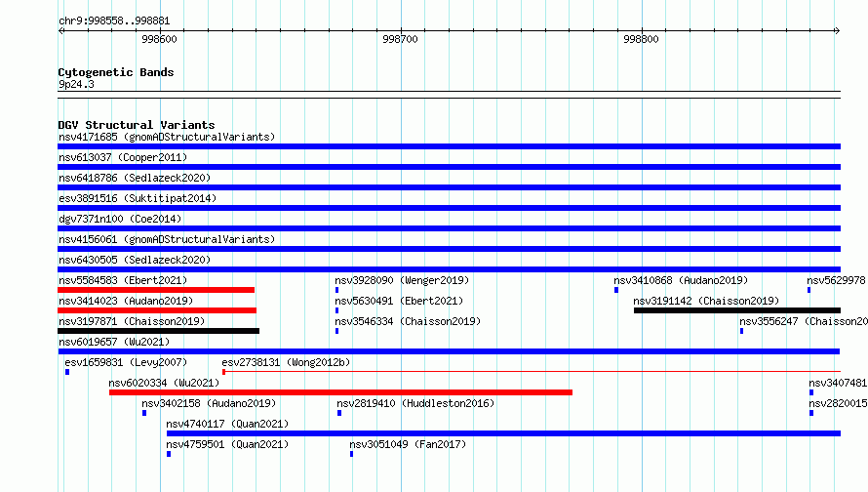Open the esv1659831 (Levy2007) label
The height and width of the screenshot is (492, 868).
pyautogui.click(x=126, y=362)
